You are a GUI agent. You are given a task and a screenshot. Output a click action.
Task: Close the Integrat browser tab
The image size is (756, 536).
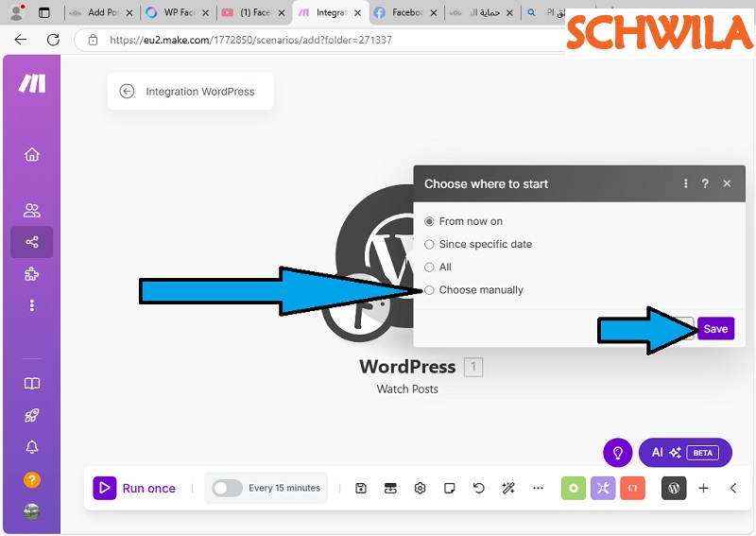(358, 13)
